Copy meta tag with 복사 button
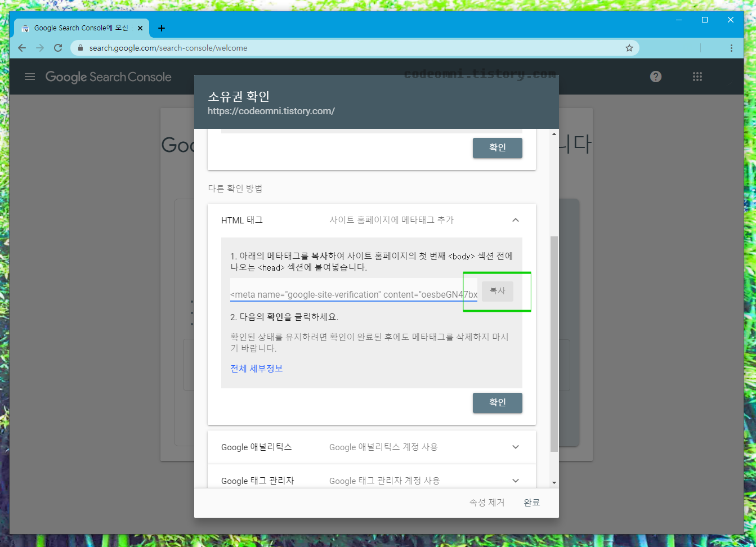The width and height of the screenshot is (756, 547). point(498,291)
